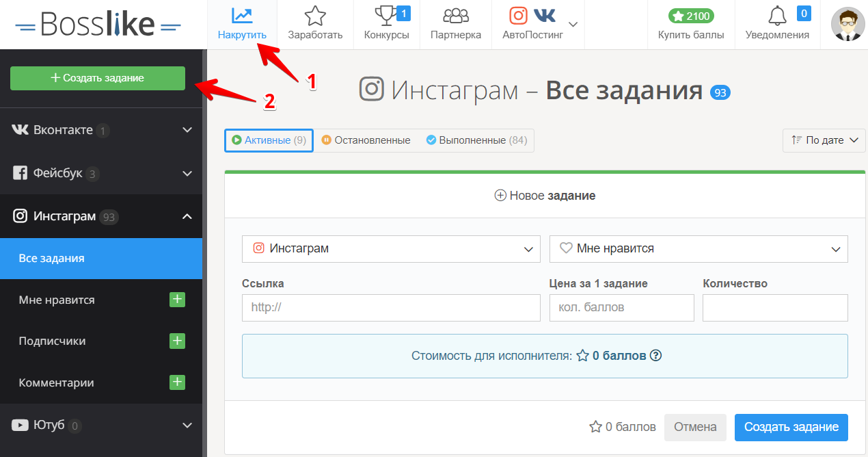Click the 0 баллов total near Отмена
The height and width of the screenshot is (457, 868).
point(623,427)
